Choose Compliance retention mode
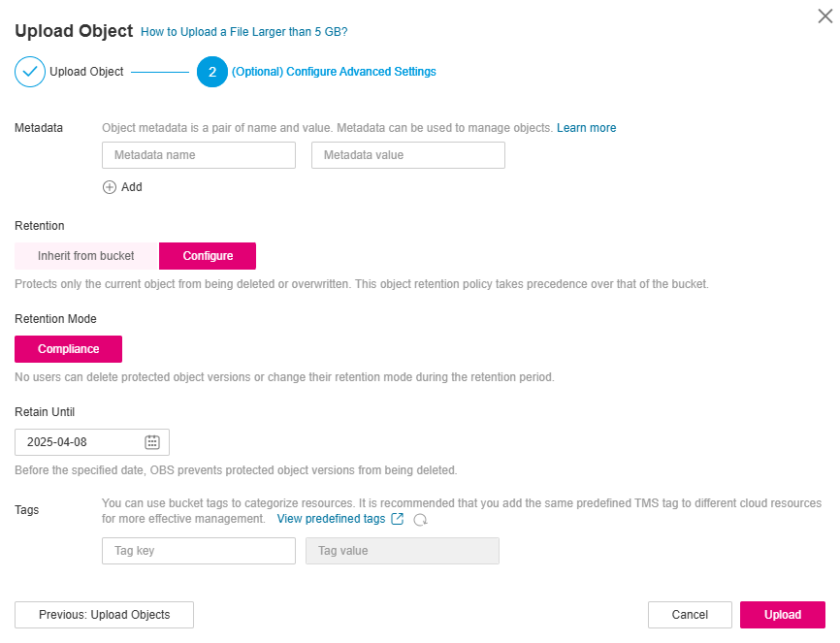 [69, 349]
